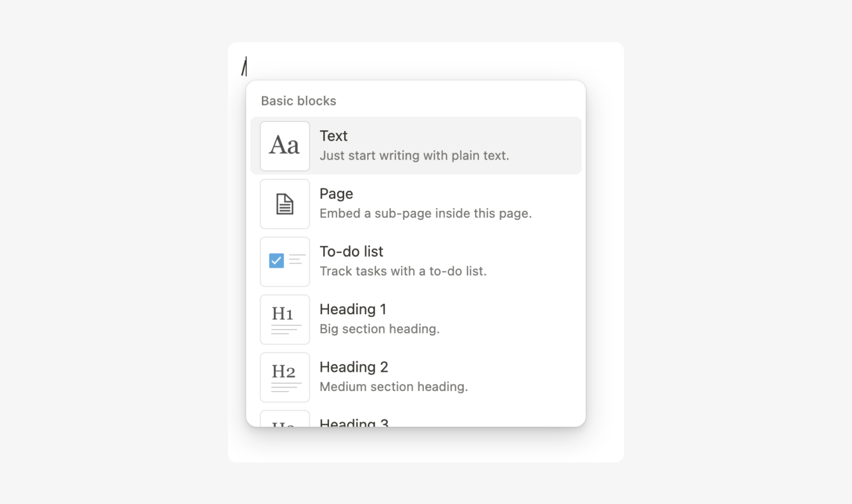The width and height of the screenshot is (852, 504).
Task: Click the Heading 2 'H2' icon
Action: point(285,377)
